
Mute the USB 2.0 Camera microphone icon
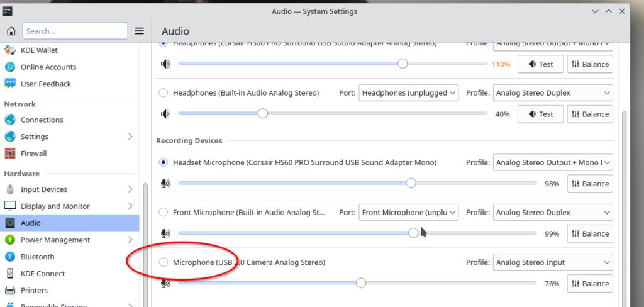click(165, 284)
